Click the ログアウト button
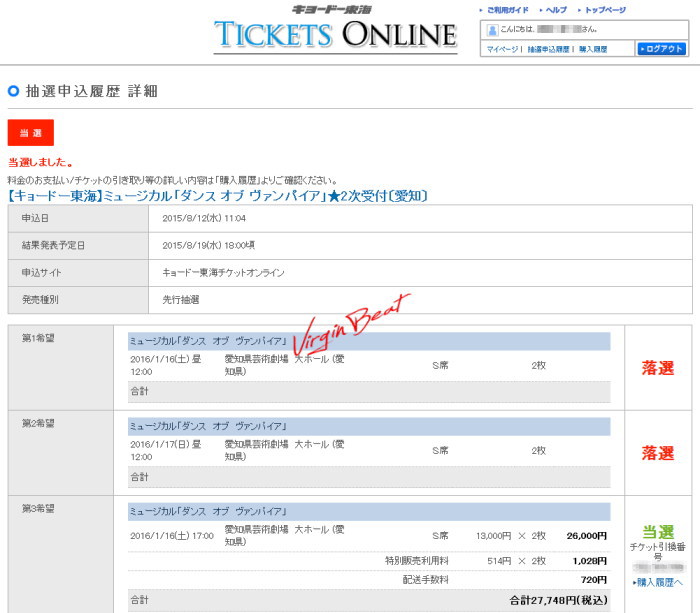Viewport: 700px width, 613px height. pos(662,49)
